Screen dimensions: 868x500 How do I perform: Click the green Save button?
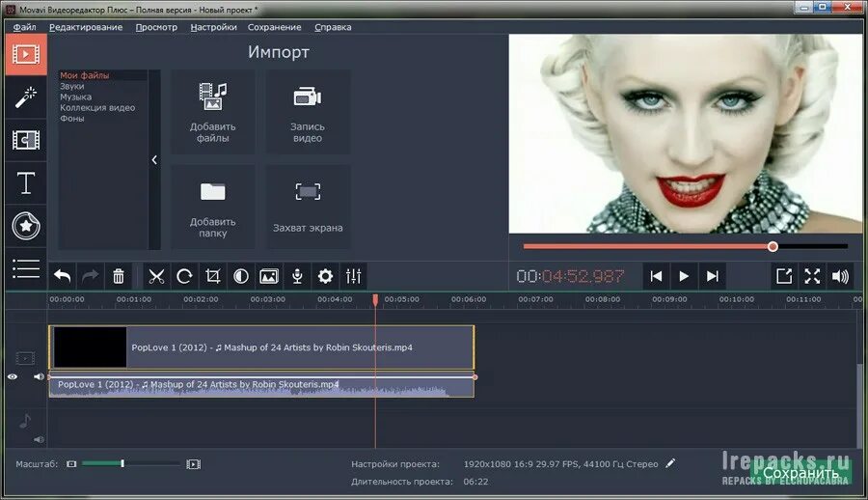(x=801, y=473)
